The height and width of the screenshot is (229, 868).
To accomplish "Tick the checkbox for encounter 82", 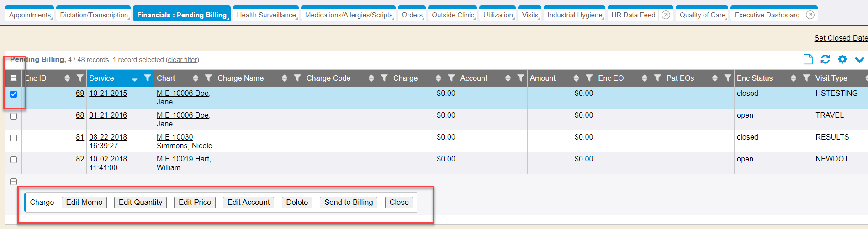I will (x=14, y=160).
